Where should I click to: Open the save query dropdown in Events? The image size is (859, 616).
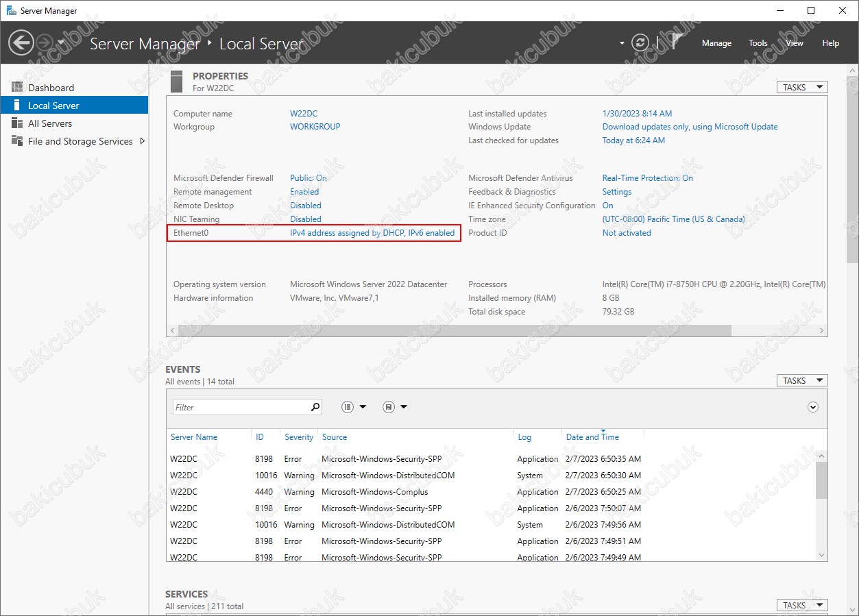pos(395,407)
